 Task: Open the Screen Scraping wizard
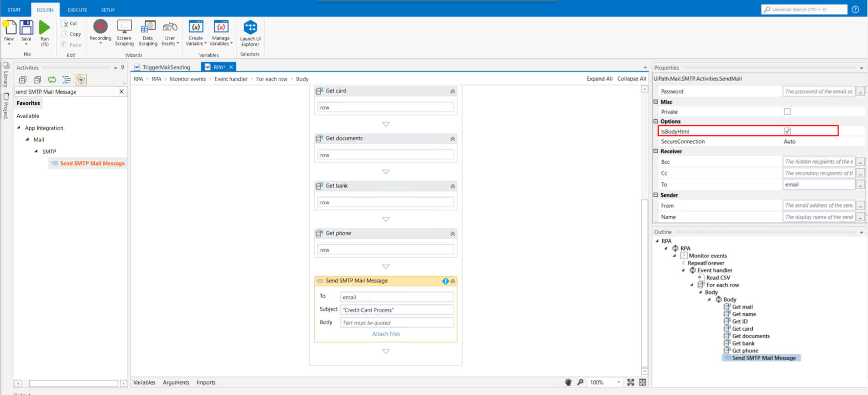(124, 27)
